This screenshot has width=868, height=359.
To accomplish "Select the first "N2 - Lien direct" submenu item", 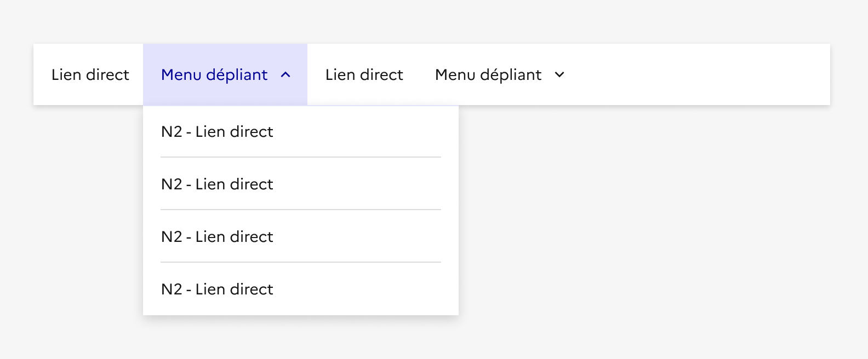I will point(217,132).
